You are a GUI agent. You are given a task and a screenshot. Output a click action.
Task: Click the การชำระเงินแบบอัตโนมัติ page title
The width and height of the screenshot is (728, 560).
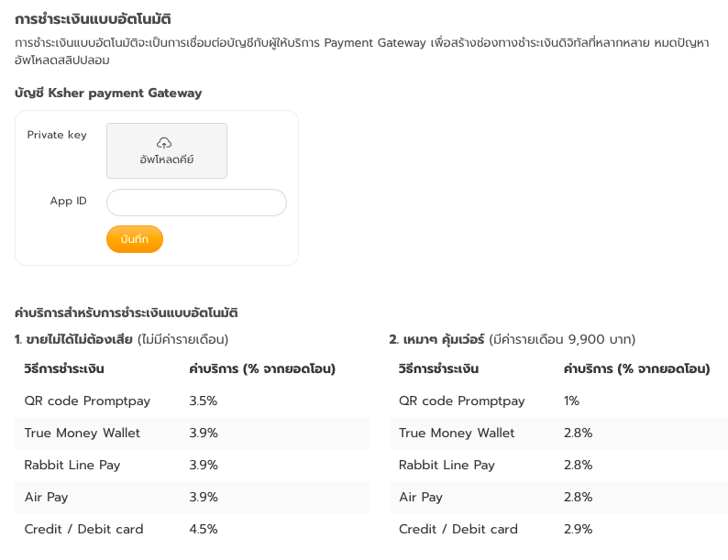click(93, 19)
